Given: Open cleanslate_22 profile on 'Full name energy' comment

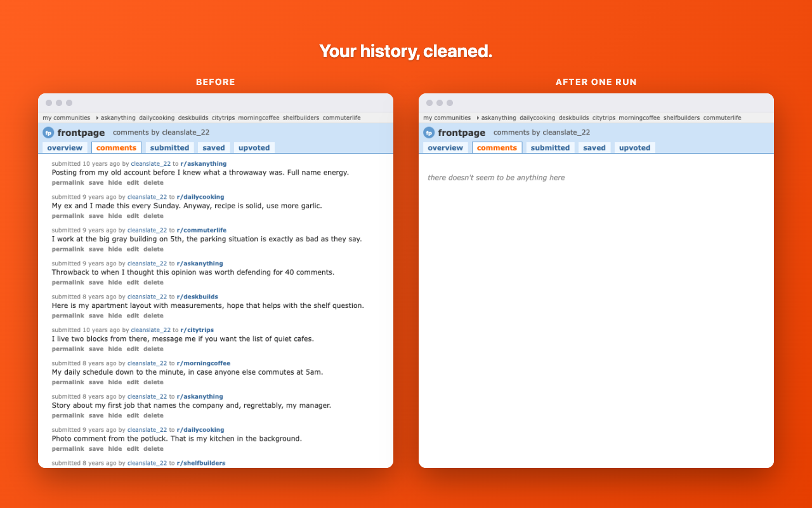Looking at the screenshot, I should 151,164.
